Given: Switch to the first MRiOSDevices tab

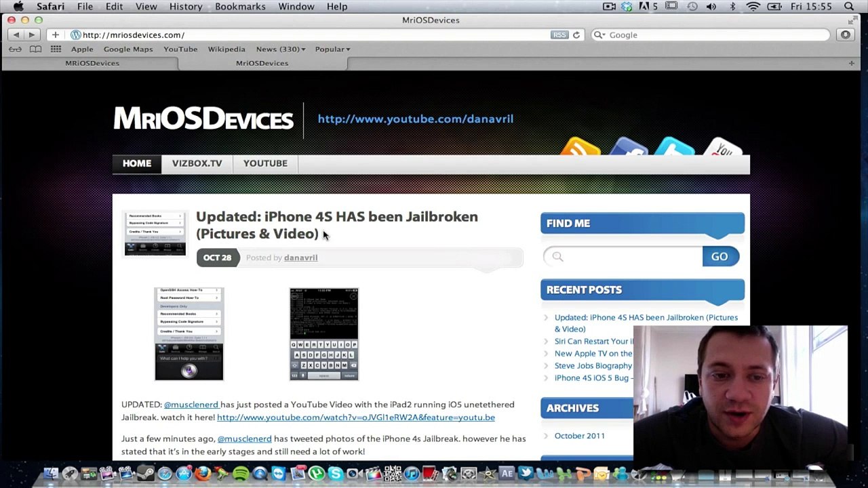Looking at the screenshot, I should (x=92, y=63).
